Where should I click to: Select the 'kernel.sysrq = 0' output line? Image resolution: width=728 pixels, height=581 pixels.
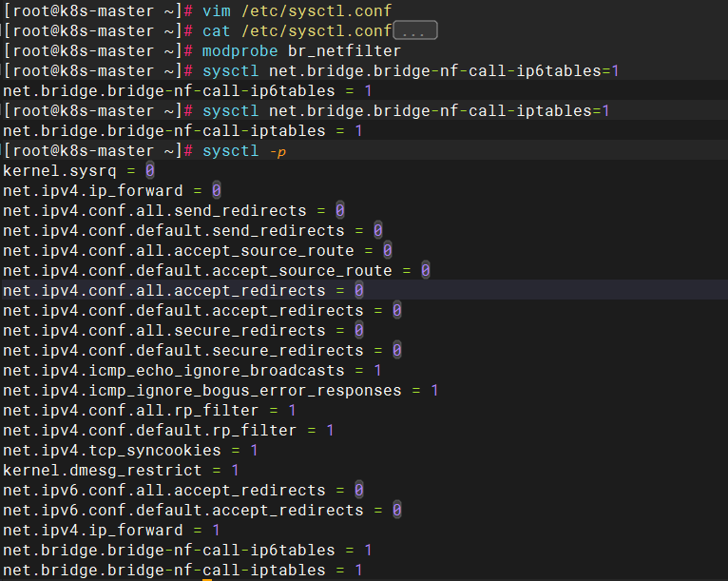[79, 171]
